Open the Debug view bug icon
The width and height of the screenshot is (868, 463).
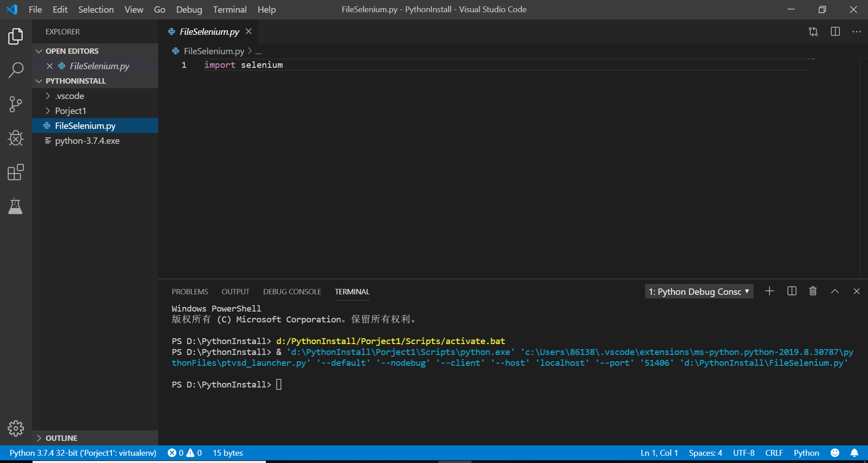coord(16,138)
